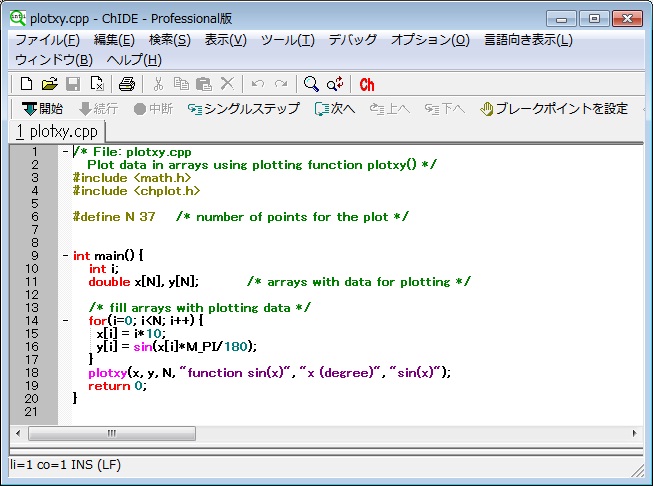Click line number 18 in the margin
The image size is (653, 486).
click(32, 372)
